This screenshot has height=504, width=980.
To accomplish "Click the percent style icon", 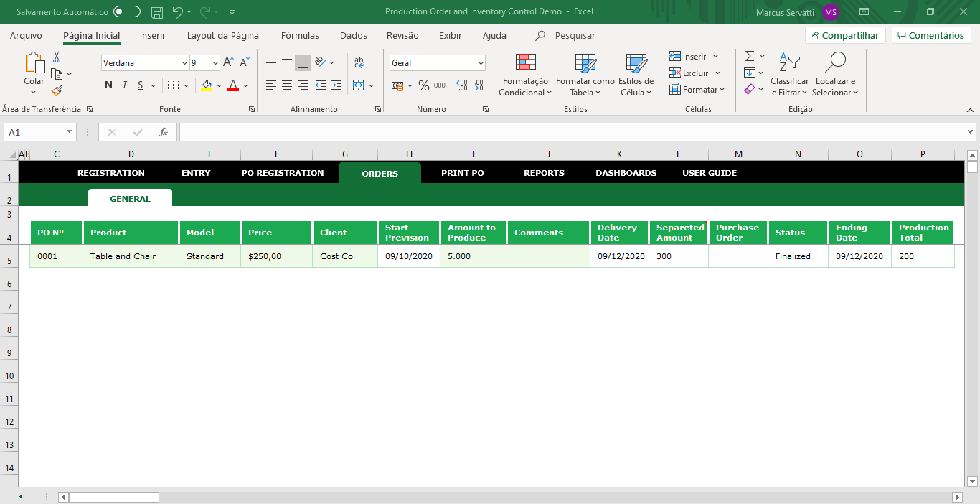I will pos(424,85).
